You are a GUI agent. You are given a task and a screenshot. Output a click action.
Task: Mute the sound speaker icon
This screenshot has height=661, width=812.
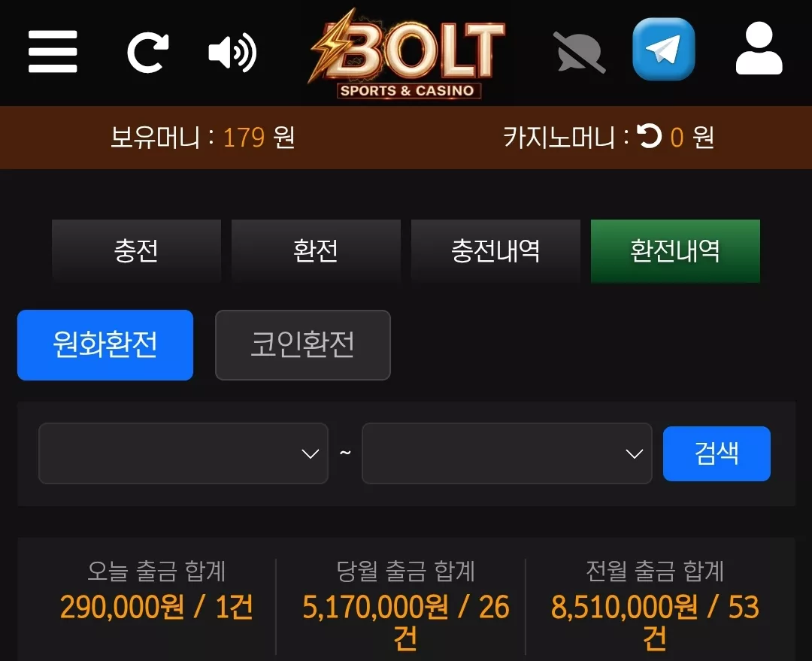point(232,52)
